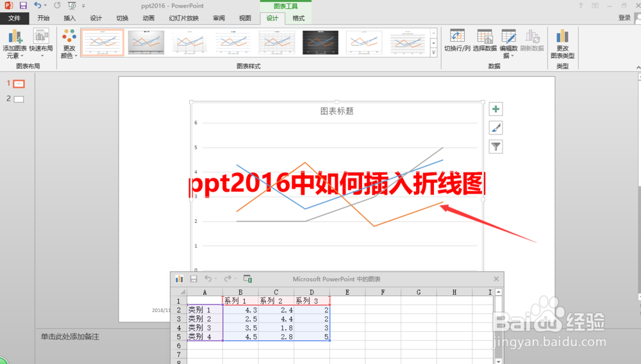Viewport: 641px width, 364px height.
Task: Click the 登录 sign-in link
Action: click(624, 17)
